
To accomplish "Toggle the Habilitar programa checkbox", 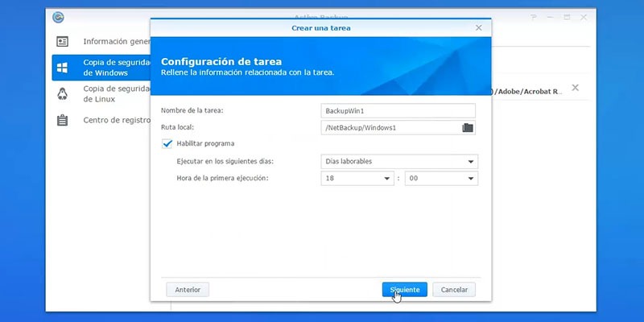I will pyautogui.click(x=167, y=144).
